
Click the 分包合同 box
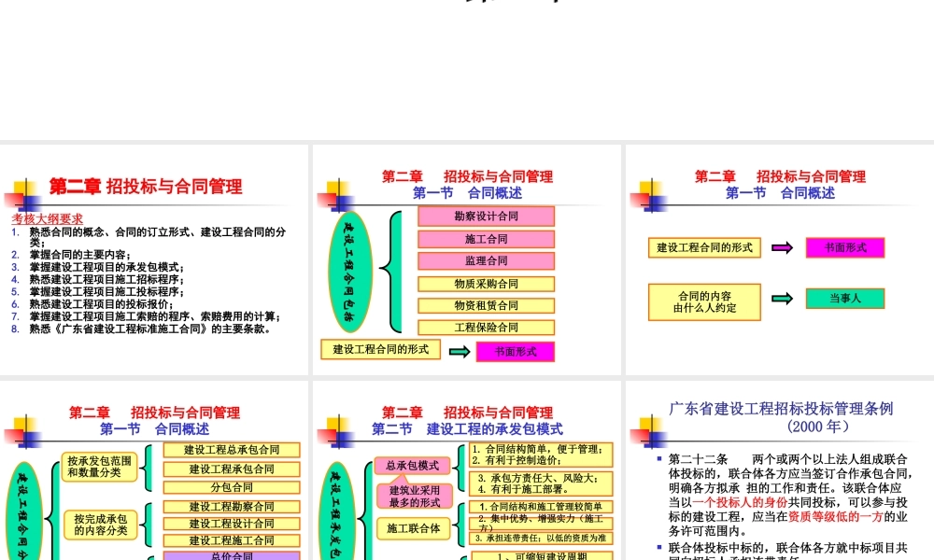coord(232,487)
